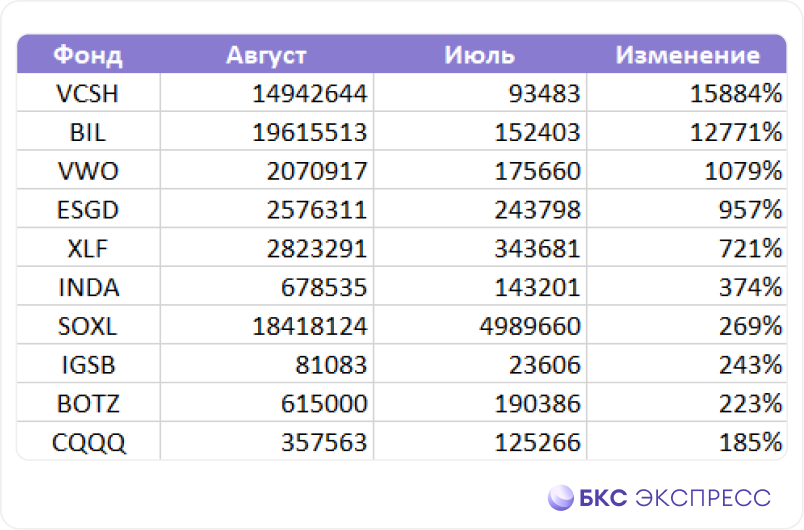Select the Фонд column header
The width and height of the screenshot is (804, 530).
tap(88, 55)
